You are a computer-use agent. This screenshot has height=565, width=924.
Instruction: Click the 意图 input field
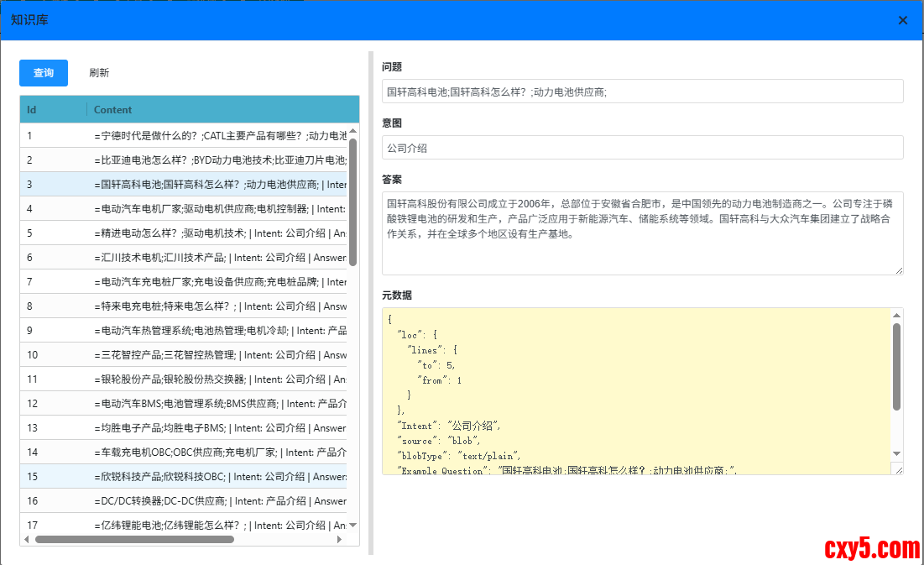(642, 148)
